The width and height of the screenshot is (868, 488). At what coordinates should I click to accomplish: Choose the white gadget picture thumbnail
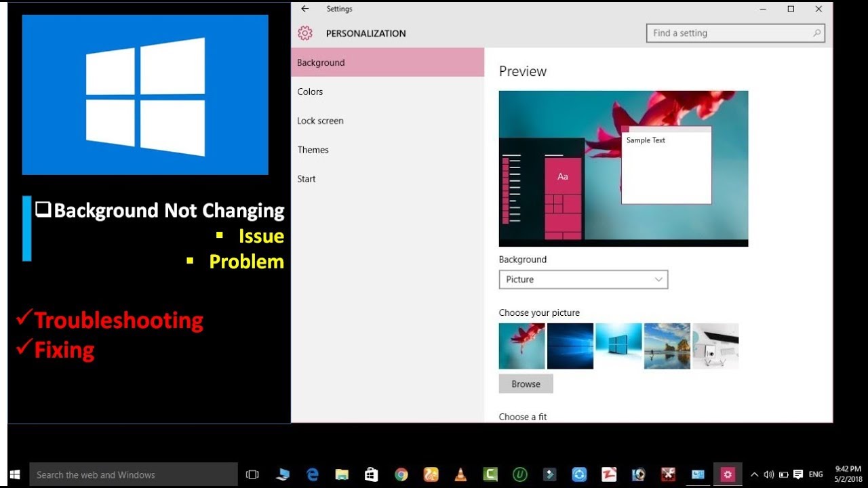[x=715, y=346]
